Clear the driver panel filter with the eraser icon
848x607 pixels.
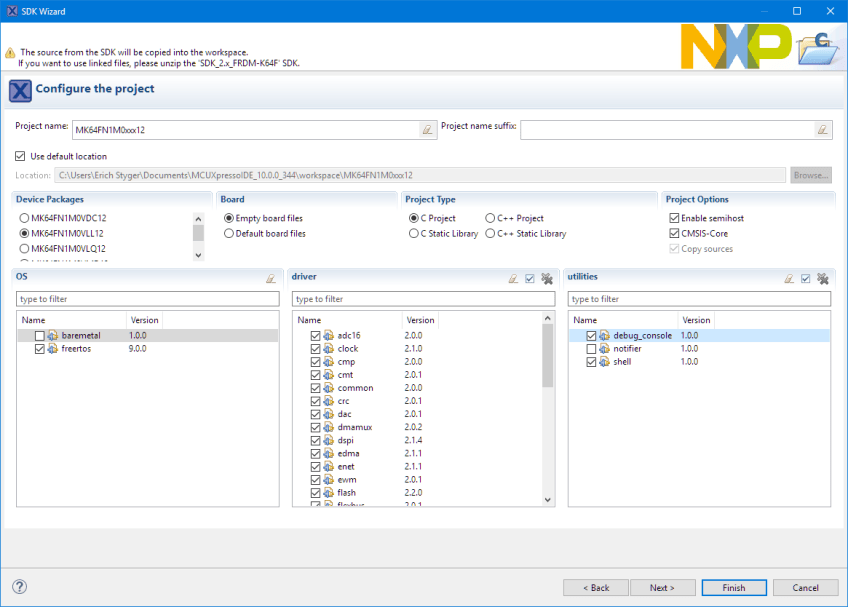[x=513, y=279]
